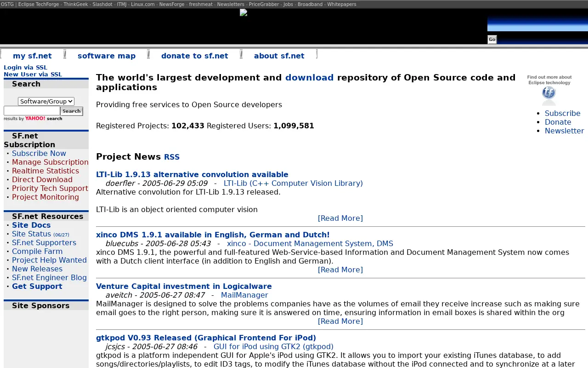This screenshot has width=588, height=368.
Task: Open SF.net Supporters
Action: coord(44,242)
